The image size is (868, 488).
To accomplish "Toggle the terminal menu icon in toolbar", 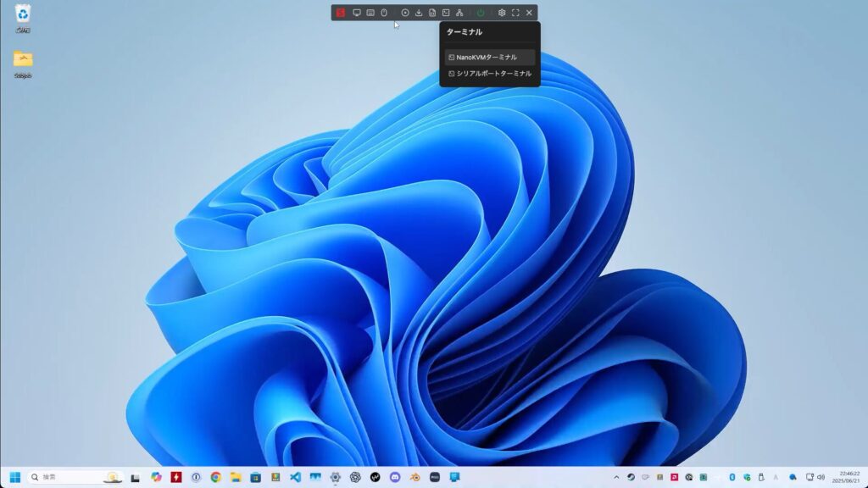I will click(446, 13).
